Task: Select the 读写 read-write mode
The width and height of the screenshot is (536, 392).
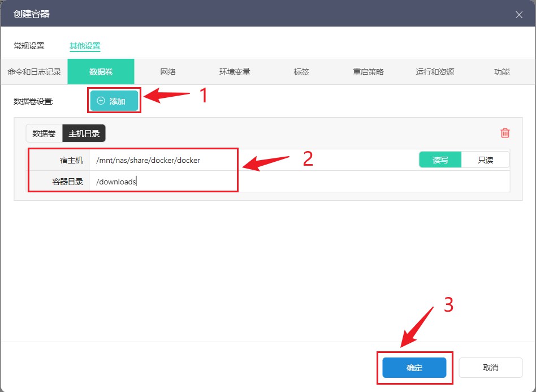Action: point(440,160)
